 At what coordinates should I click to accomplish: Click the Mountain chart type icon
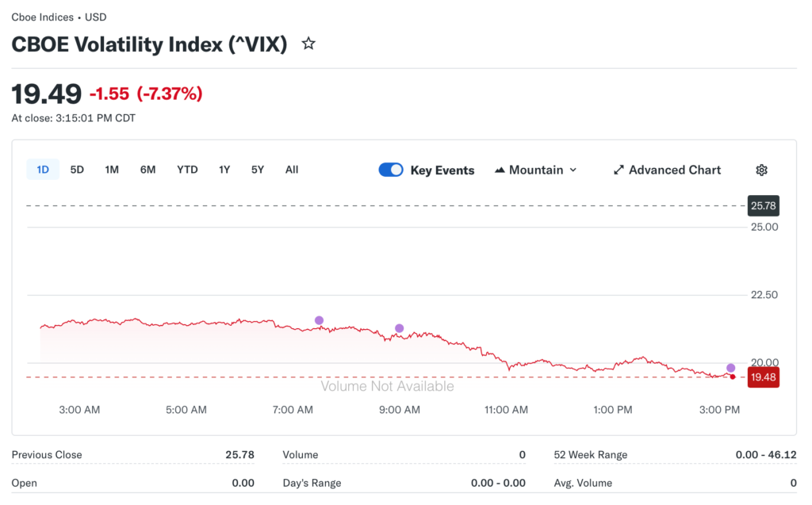pyautogui.click(x=500, y=170)
